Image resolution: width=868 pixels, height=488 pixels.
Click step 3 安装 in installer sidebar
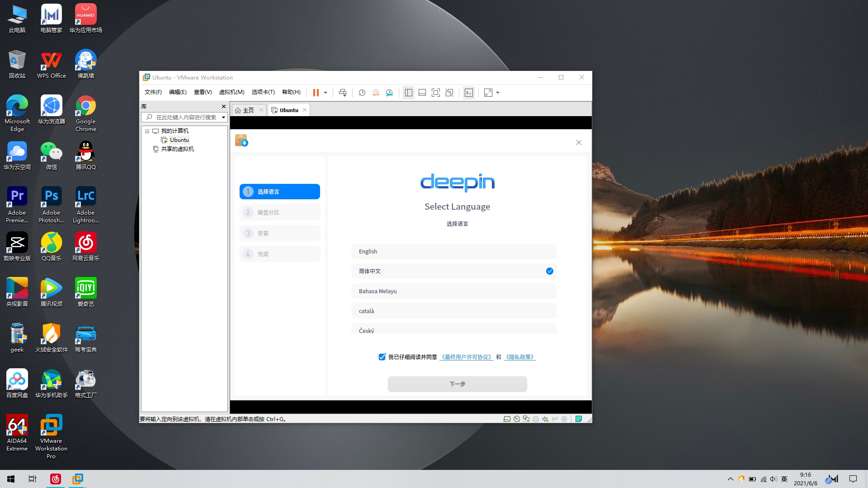tap(280, 233)
